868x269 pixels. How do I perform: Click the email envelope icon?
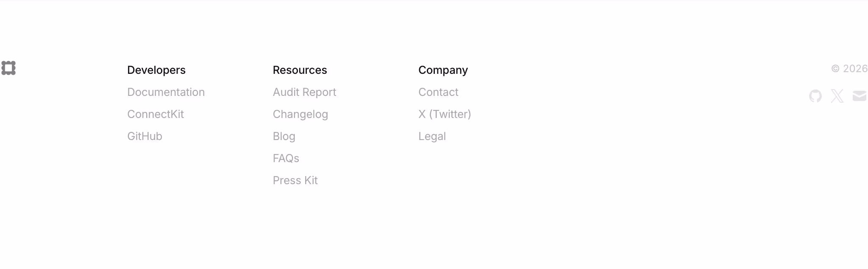point(860,96)
